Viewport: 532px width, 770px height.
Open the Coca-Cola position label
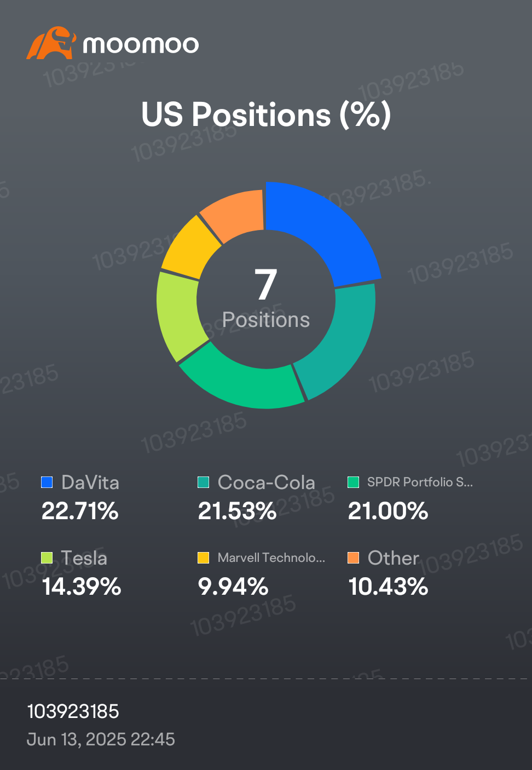click(x=266, y=482)
